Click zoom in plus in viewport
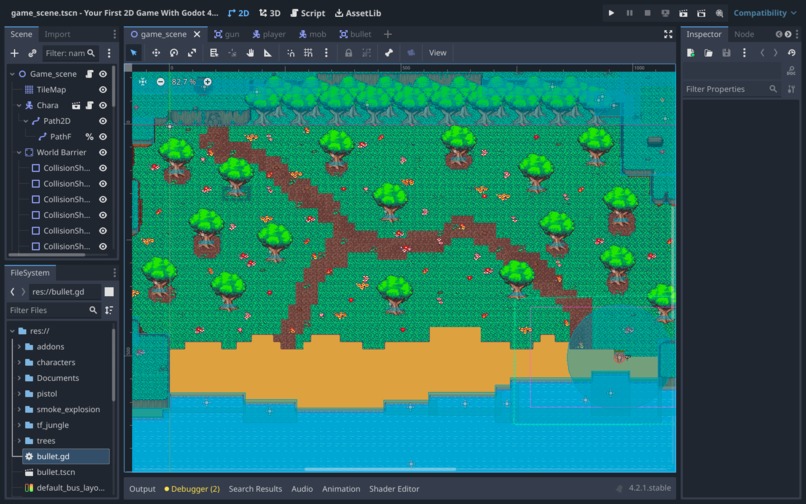Screen dimensions: 806x504 tap(207, 82)
